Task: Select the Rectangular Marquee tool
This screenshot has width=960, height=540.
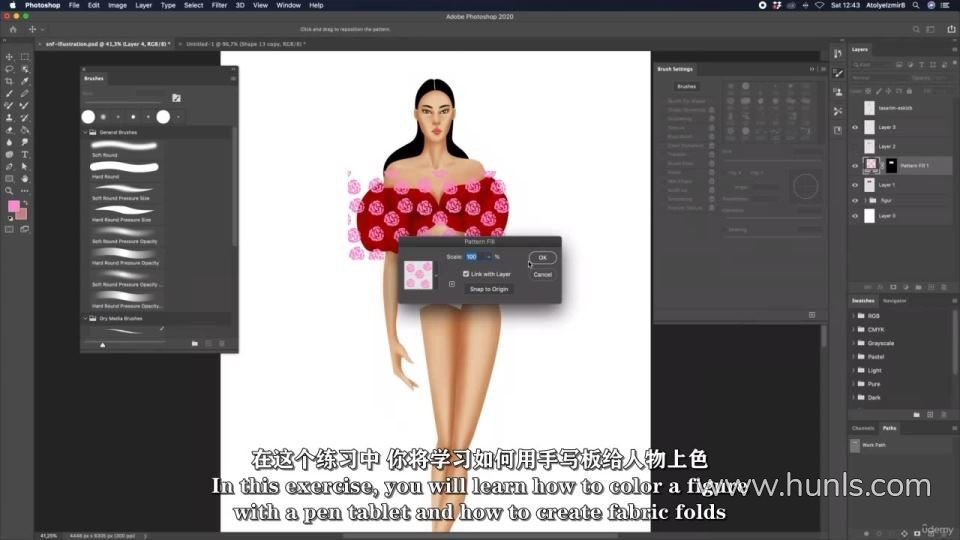Action: click(24, 57)
